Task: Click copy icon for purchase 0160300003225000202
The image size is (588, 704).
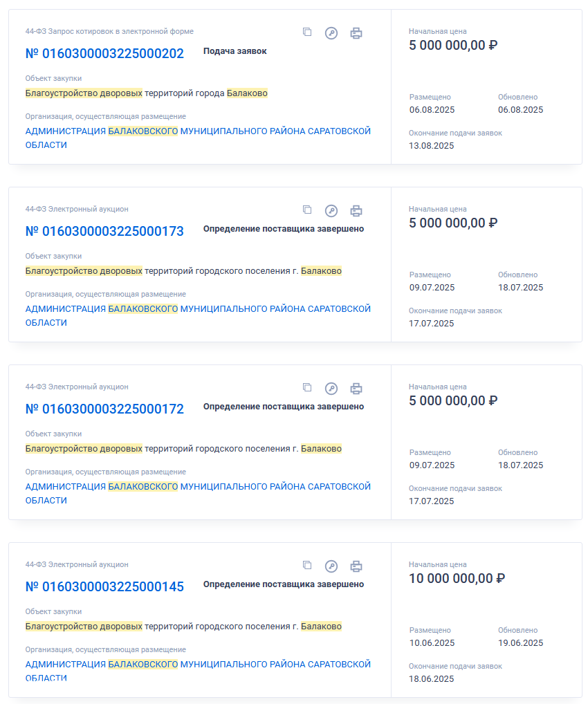Action: tap(307, 32)
